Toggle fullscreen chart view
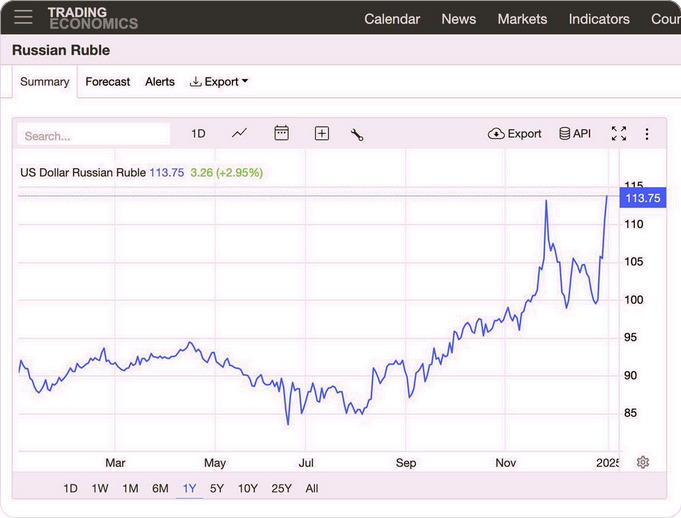The height and width of the screenshot is (518, 681). point(619,134)
